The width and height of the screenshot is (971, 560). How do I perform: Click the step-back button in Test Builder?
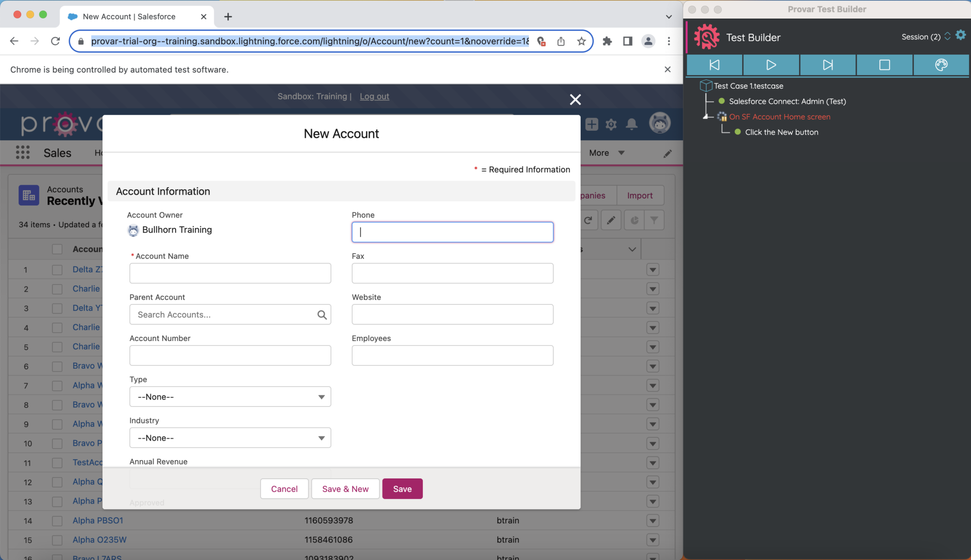[714, 65]
